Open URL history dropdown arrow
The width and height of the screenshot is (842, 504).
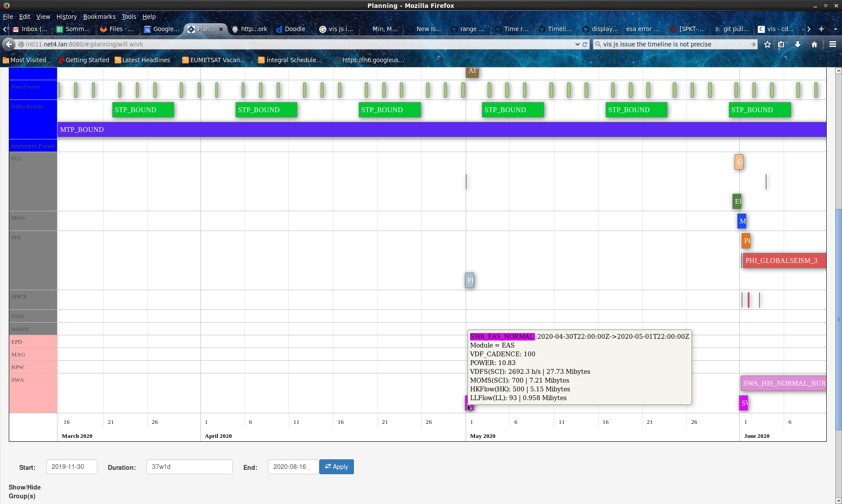pos(577,44)
